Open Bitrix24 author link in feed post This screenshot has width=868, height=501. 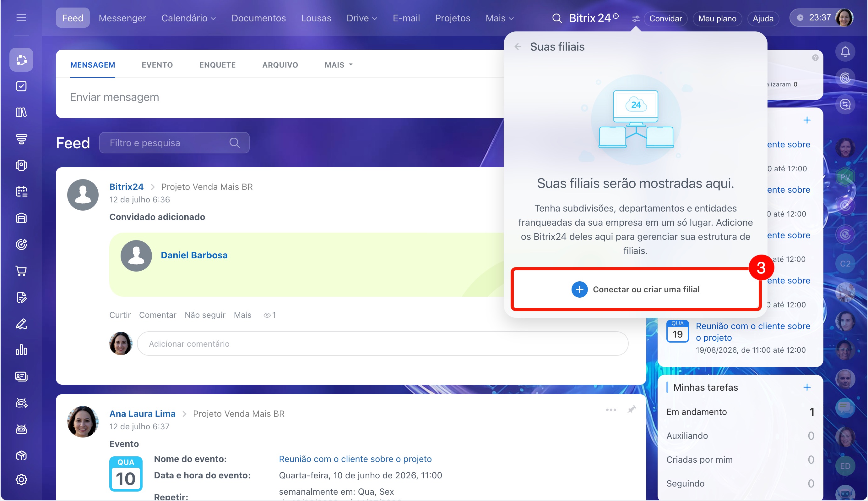pyautogui.click(x=127, y=187)
